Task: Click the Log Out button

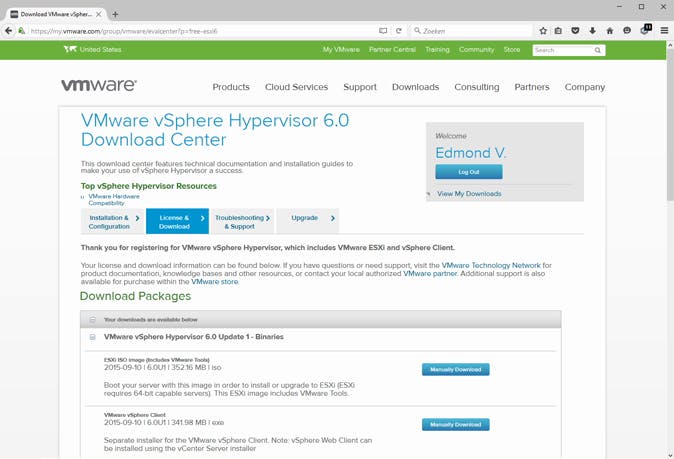Action: 469,172
